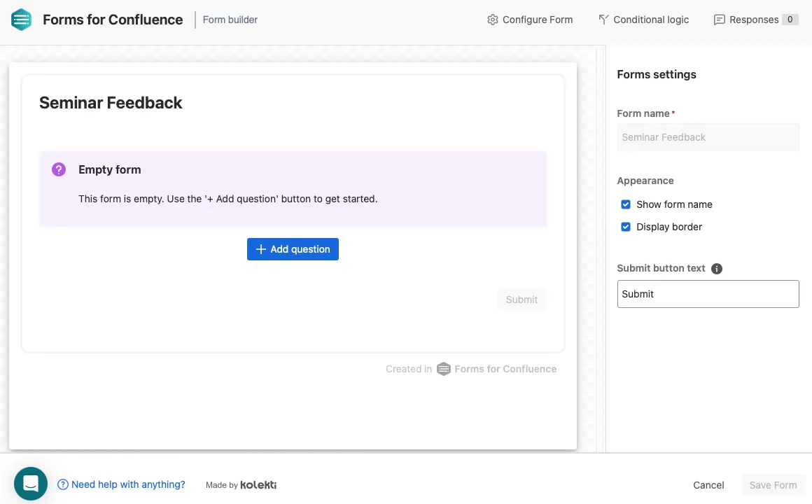812x504 pixels.
Task: Click the Form name input field
Action: [708, 137]
